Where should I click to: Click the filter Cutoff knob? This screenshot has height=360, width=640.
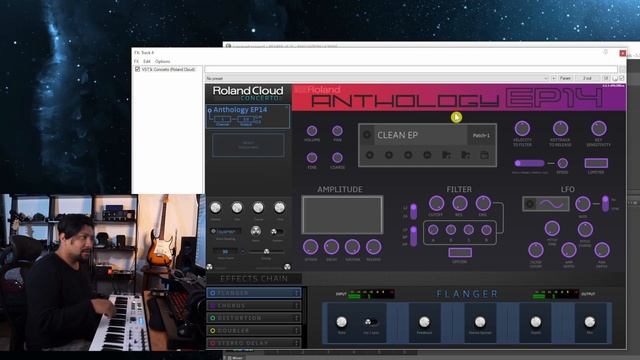click(x=436, y=203)
